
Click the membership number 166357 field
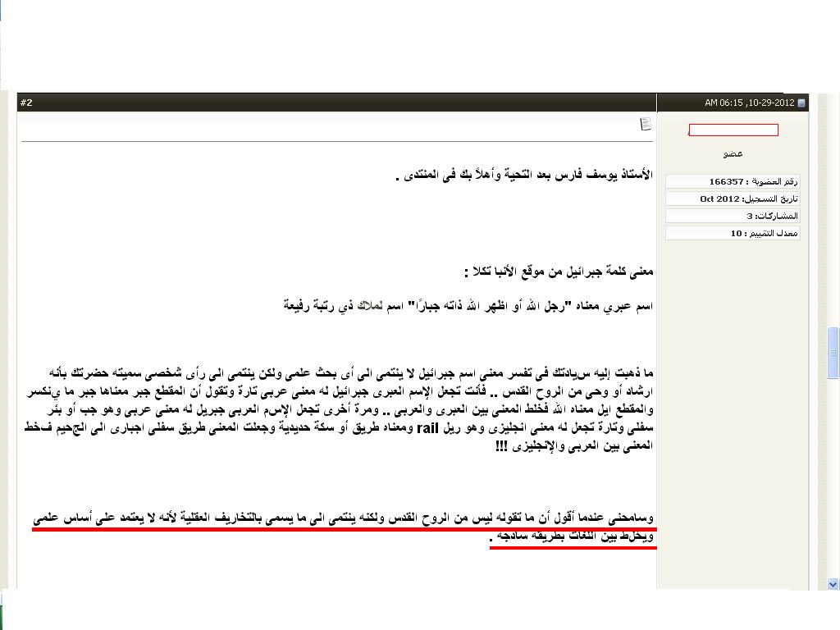[x=732, y=181]
